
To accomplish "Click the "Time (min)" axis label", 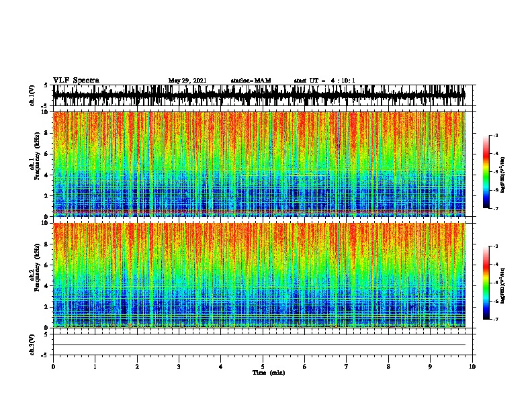I will click(269, 373).
